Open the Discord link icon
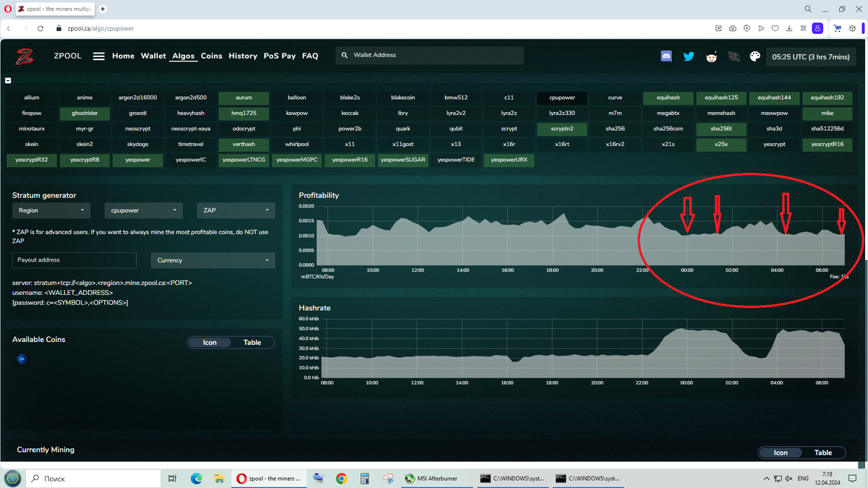 (666, 56)
